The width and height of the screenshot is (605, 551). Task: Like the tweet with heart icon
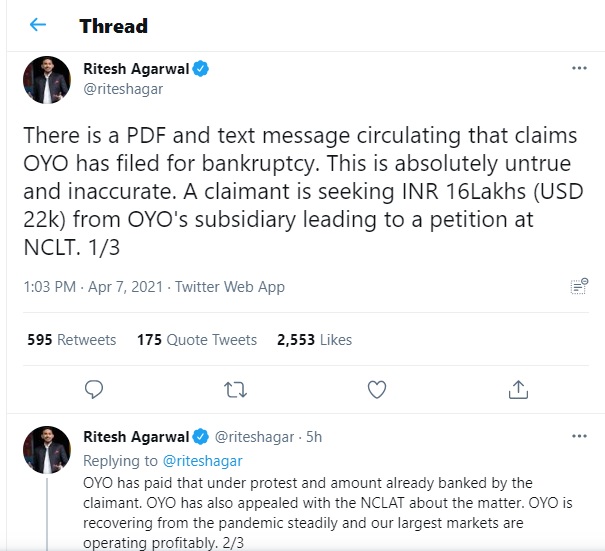pyautogui.click(x=377, y=388)
